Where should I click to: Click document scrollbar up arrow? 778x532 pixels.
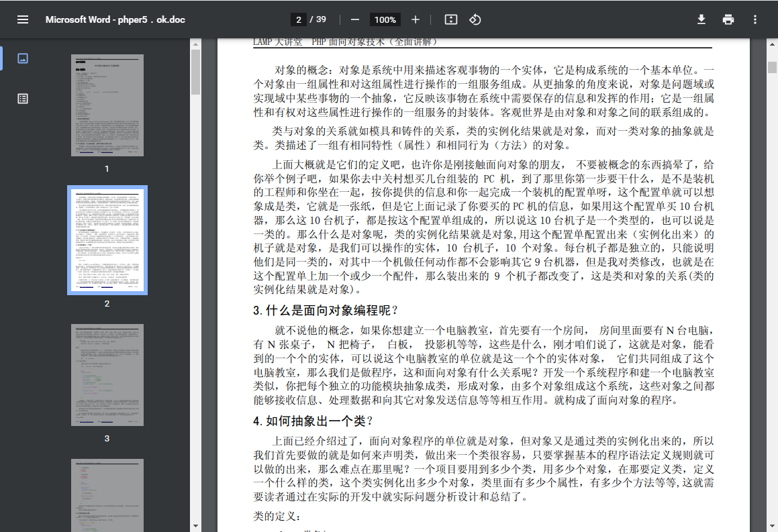pyautogui.click(x=772, y=44)
